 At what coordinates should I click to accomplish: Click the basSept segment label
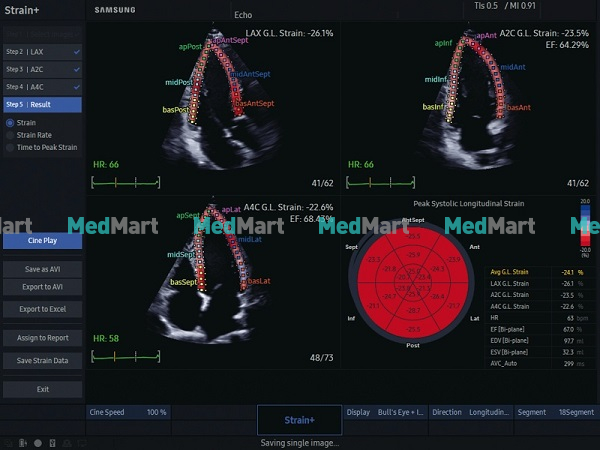183,282
